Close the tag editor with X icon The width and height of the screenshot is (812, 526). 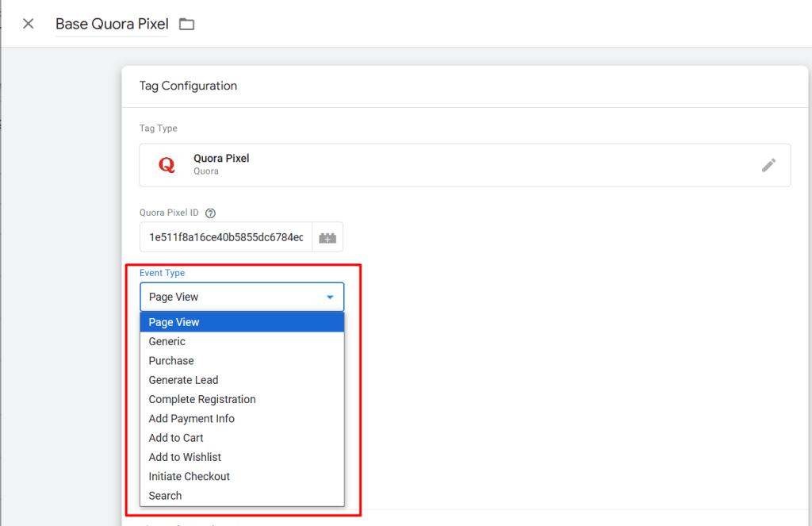29,24
